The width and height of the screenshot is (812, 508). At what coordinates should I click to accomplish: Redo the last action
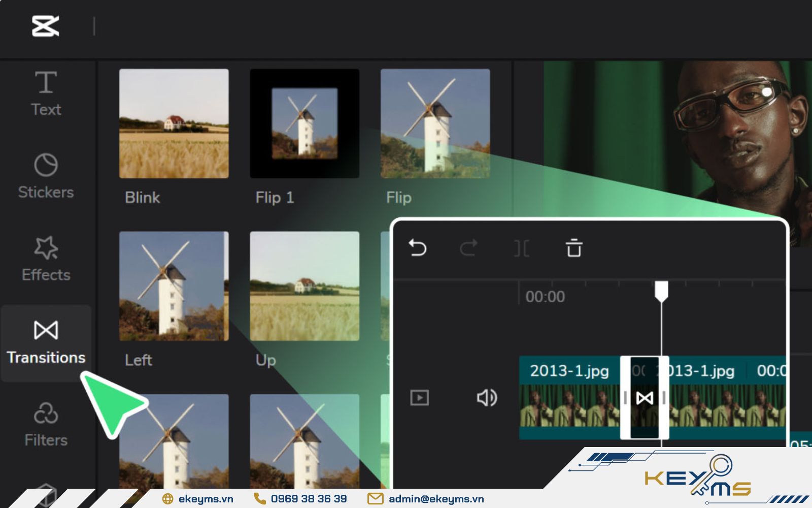click(468, 248)
